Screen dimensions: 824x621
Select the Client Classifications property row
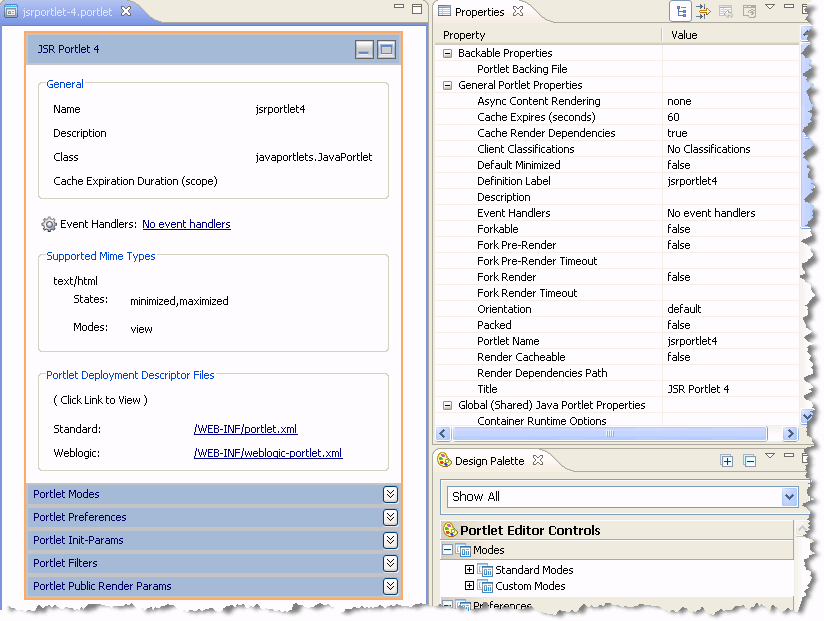pos(617,149)
